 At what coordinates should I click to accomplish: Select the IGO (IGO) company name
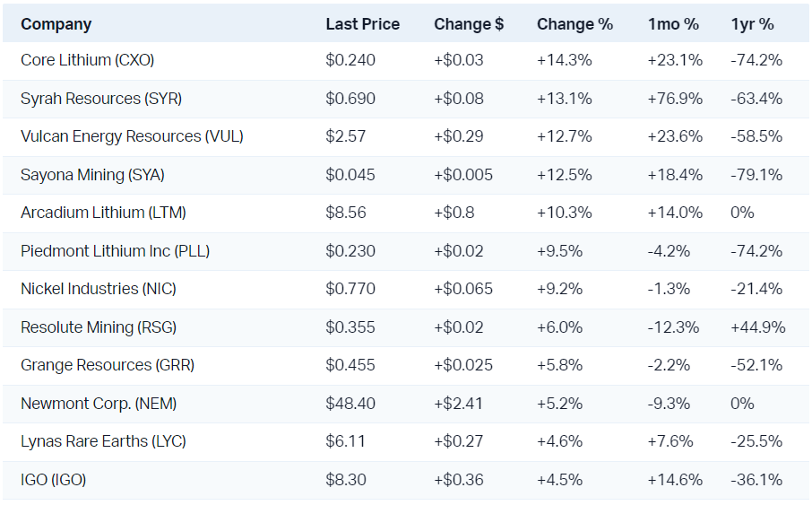click(x=53, y=480)
